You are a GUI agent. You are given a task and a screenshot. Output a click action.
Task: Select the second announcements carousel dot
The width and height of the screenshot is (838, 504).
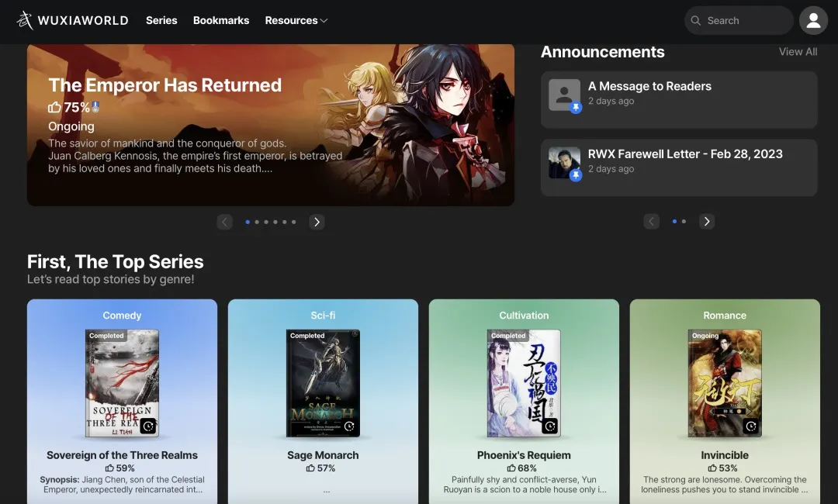point(684,222)
